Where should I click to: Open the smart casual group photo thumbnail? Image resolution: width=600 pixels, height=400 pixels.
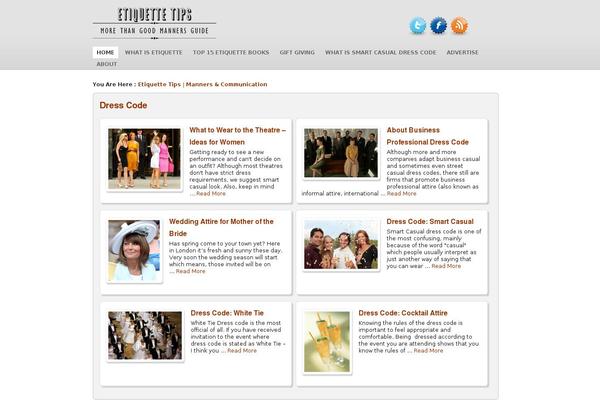click(x=341, y=245)
